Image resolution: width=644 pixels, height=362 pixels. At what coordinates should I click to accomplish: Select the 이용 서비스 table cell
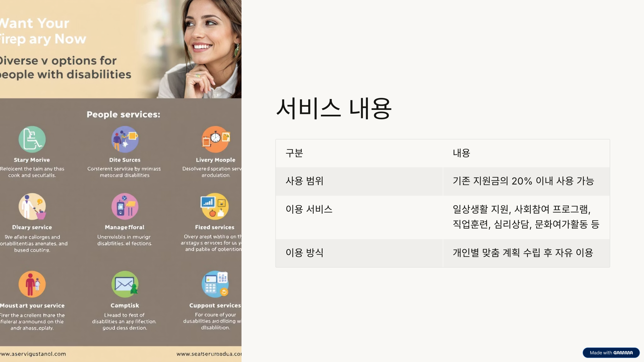point(309,209)
